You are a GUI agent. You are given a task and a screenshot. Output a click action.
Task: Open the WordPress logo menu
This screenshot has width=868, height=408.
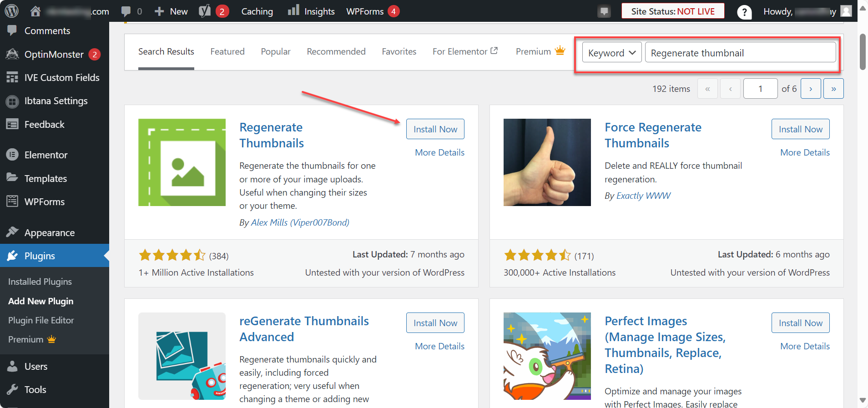coord(11,11)
